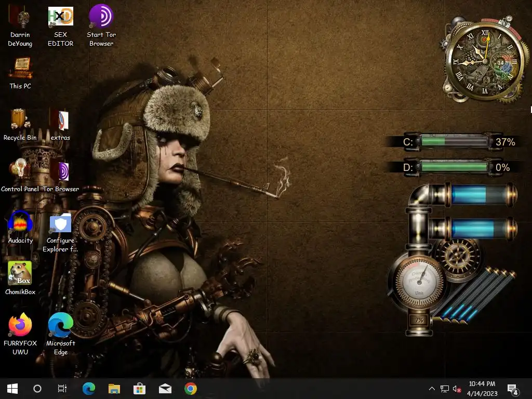Open the Darrin DeYoung desktop folder

pyautogui.click(x=20, y=26)
